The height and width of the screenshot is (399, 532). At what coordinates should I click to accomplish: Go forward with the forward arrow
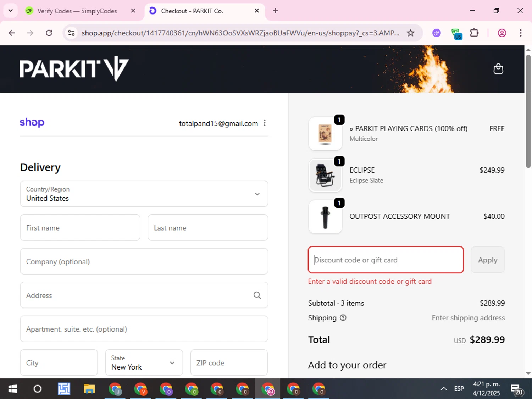point(30,33)
